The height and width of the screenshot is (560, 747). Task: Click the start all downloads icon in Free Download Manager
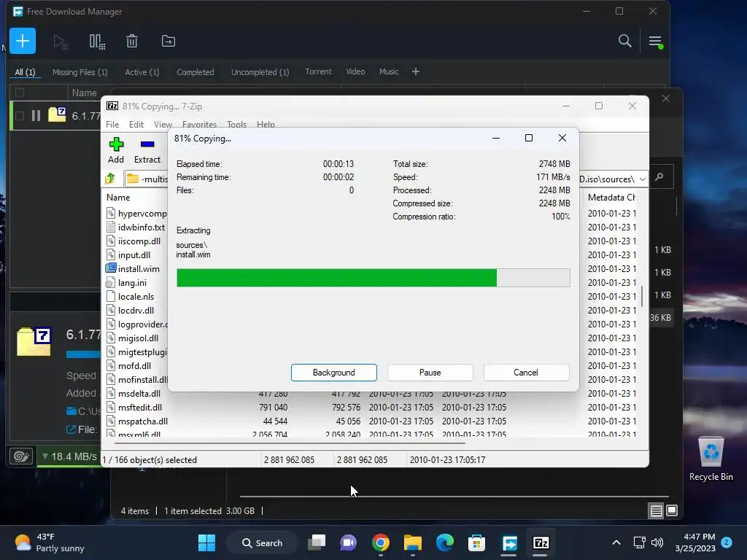60,42
